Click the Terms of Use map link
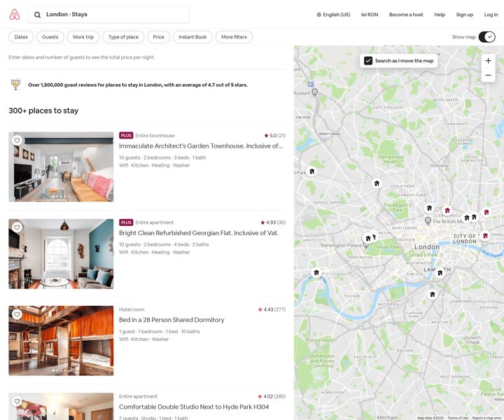 coord(458,418)
